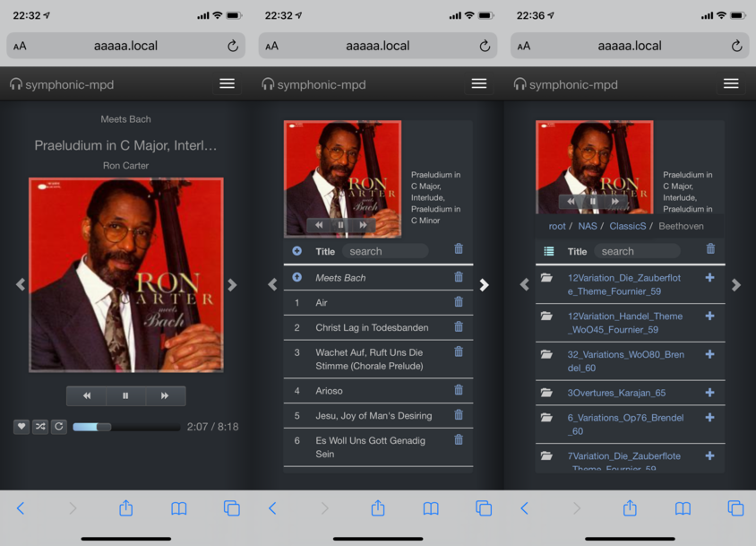Collapse the Meets Bach album row arrow
This screenshot has height=546, width=756.
coord(297,278)
